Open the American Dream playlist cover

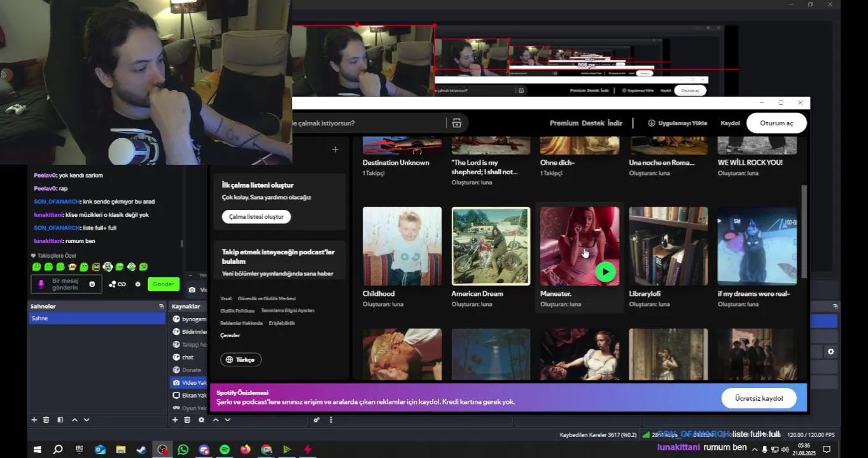pos(491,246)
